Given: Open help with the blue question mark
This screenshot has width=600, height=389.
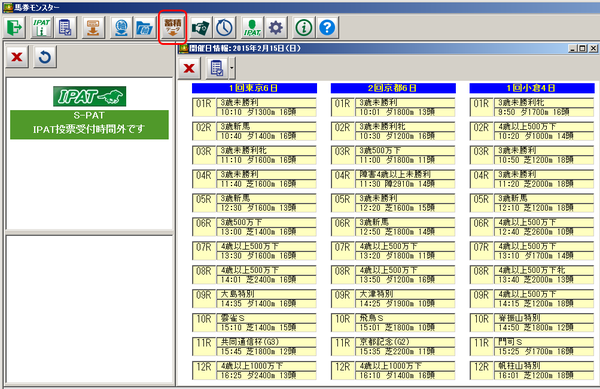Looking at the screenshot, I should tap(327, 28).
